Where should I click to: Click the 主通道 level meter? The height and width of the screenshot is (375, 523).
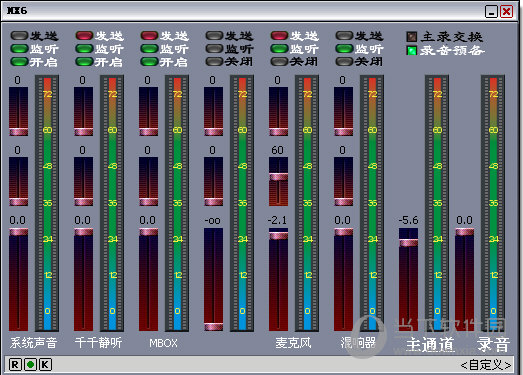coord(437,203)
